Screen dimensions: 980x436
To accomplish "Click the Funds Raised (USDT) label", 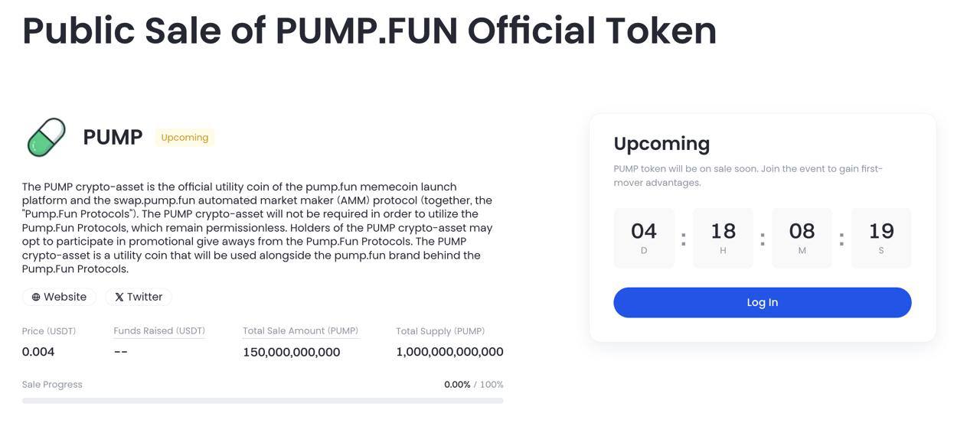I will 159,331.
